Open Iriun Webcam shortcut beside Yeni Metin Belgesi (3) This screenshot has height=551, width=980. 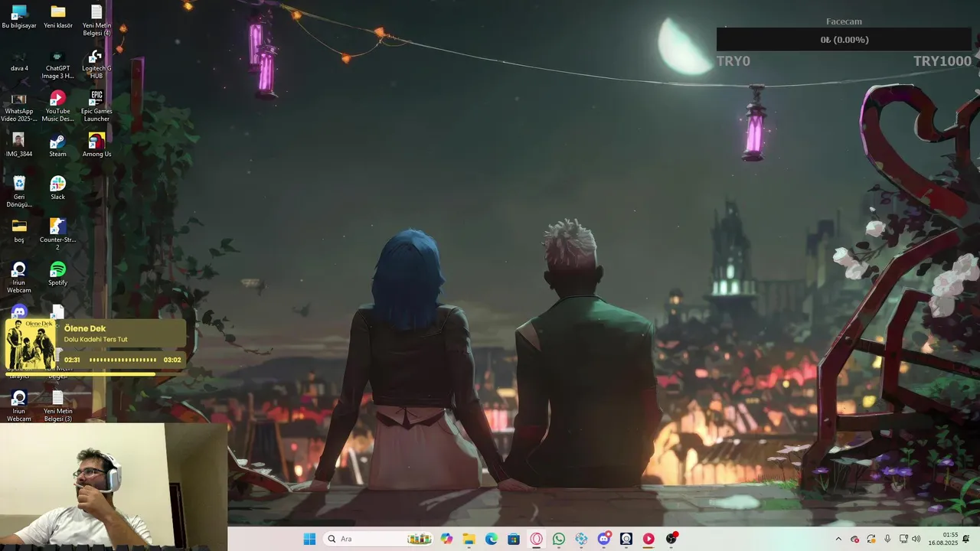click(19, 406)
